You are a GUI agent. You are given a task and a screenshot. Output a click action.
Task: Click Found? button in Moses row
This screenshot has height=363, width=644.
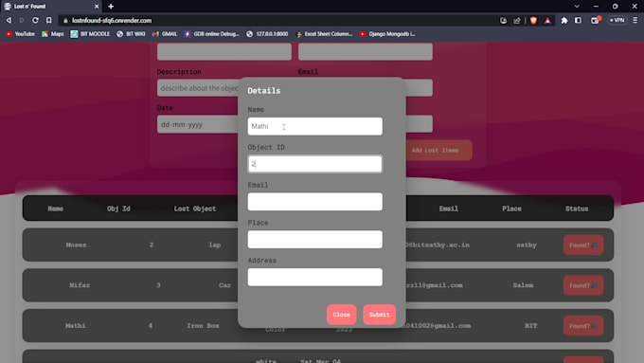tap(583, 245)
